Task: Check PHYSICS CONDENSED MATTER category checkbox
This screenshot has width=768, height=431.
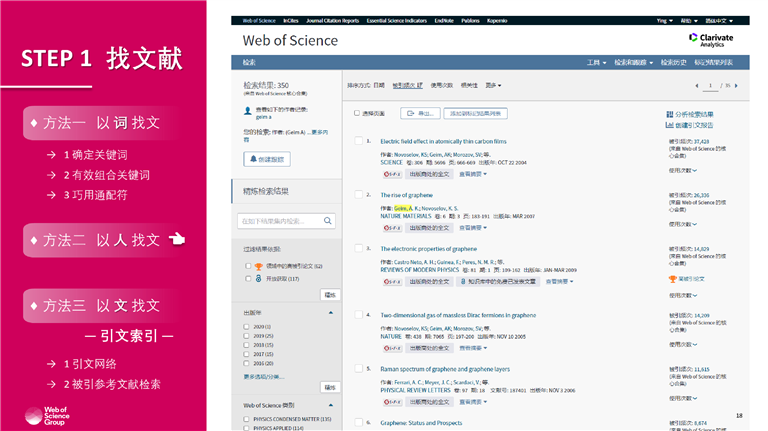Action: [246, 419]
